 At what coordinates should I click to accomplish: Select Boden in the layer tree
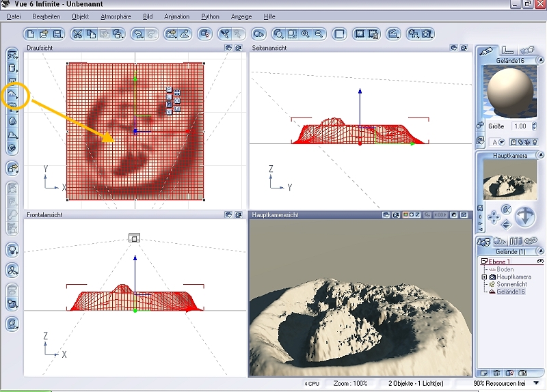point(505,269)
